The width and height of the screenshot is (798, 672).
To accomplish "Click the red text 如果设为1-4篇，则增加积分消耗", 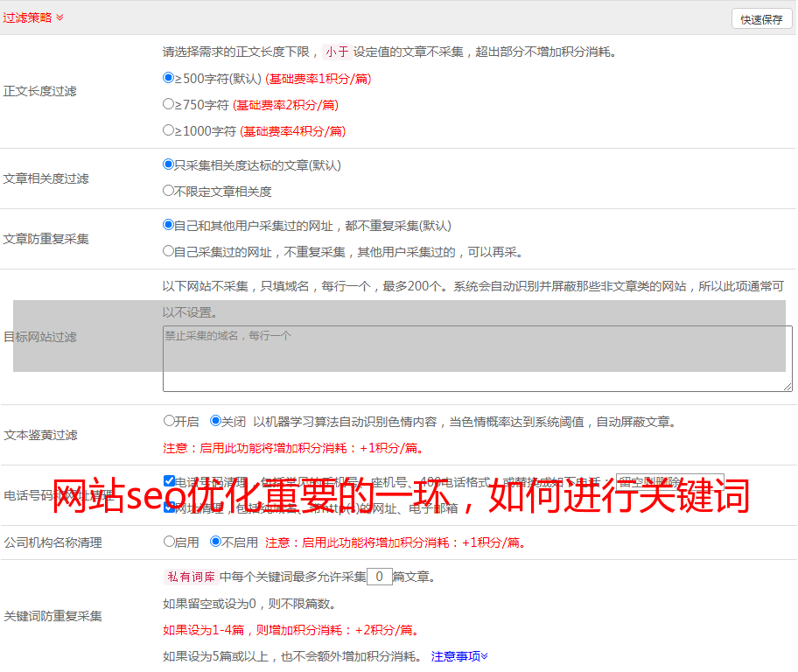I will tap(290, 630).
